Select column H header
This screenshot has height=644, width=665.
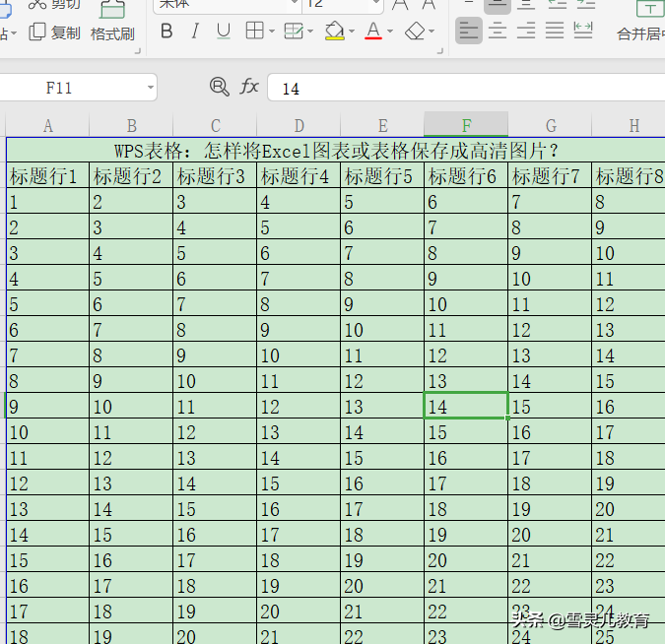click(629, 125)
